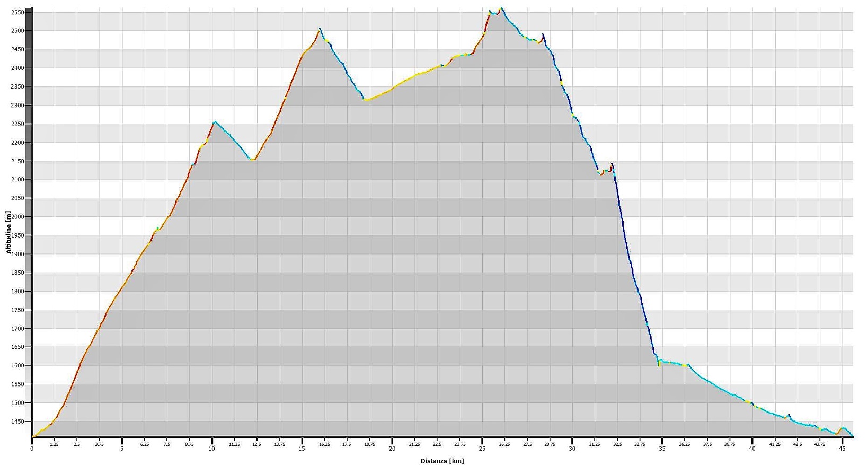Click the 'Altitudine [m]' axis title

pyautogui.click(x=8, y=232)
